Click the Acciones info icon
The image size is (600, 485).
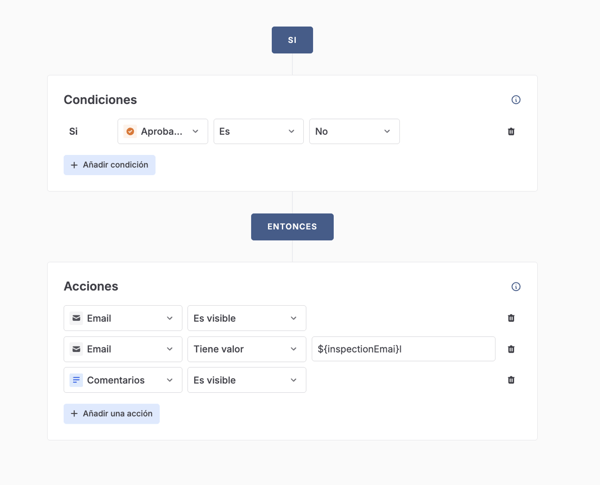click(516, 287)
